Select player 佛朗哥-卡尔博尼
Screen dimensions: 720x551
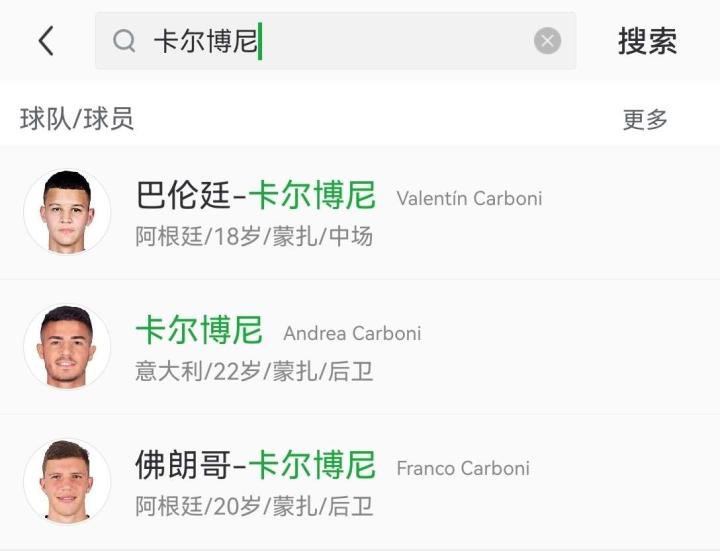click(255, 465)
